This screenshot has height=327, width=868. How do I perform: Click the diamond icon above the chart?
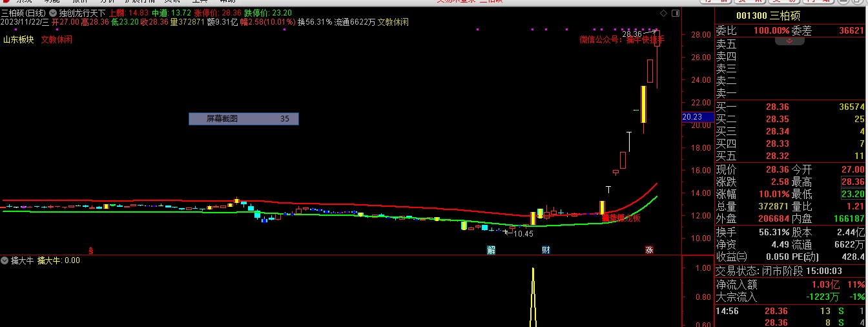pos(664,13)
